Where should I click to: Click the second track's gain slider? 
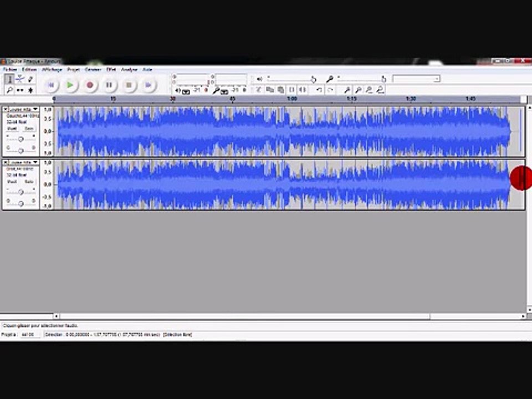(21, 192)
